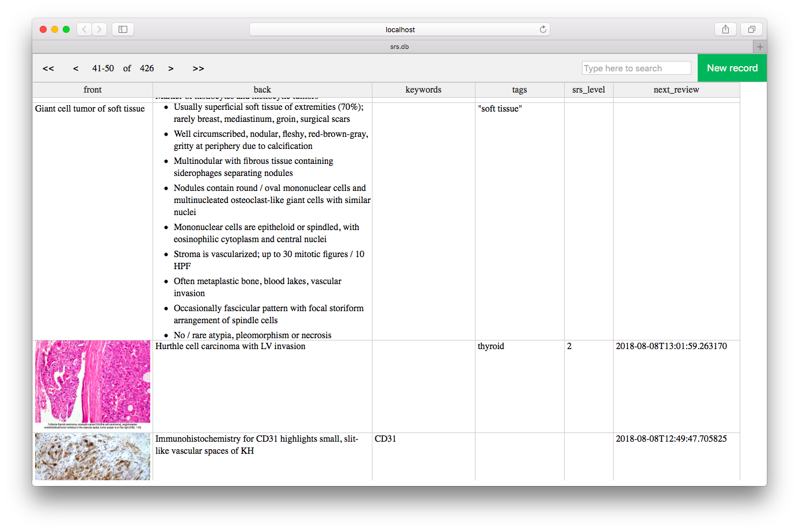Click bullet 'Multinodular with fibrous tissue'
Viewport: 799px width, 532px height.
(253, 167)
